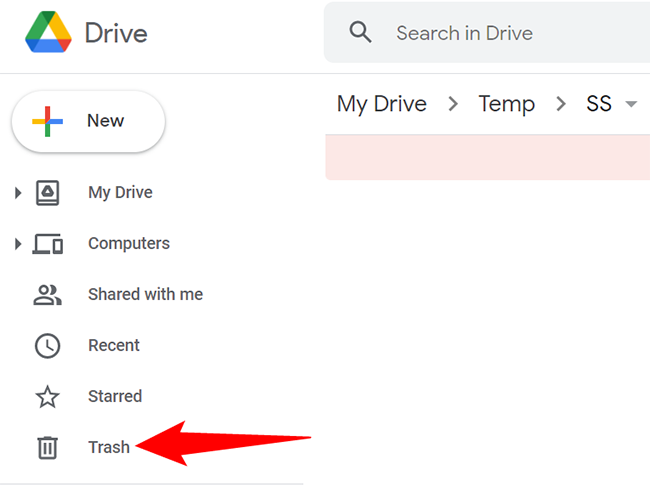This screenshot has width=650, height=487.
Task: Show Recent files list
Action: [114, 345]
